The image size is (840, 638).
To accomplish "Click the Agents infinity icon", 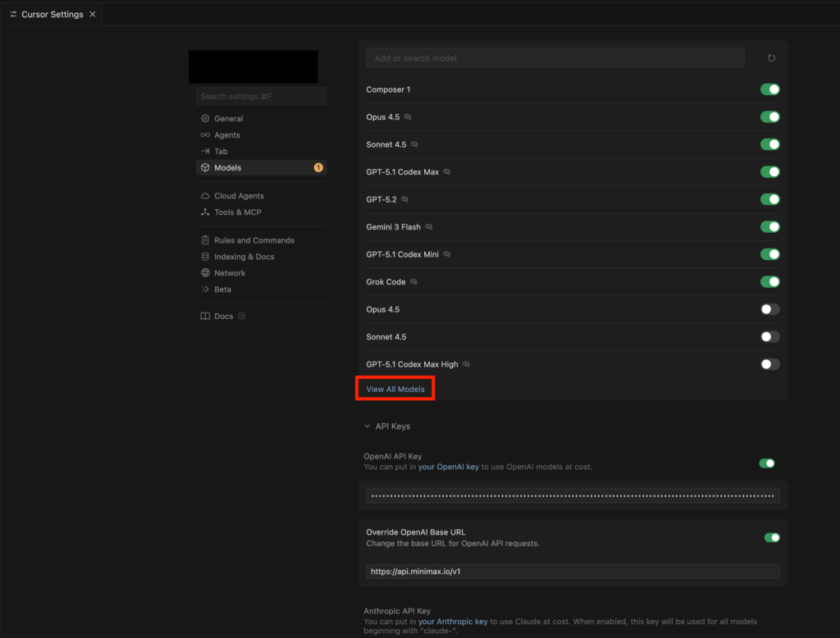I will pyautogui.click(x=206, y=135).
